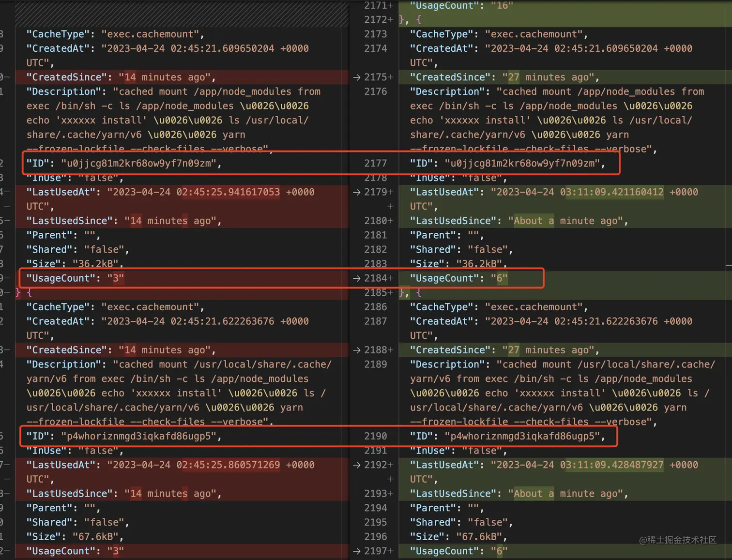
Task: Click "cached mount /app/node_modules from" on line 2176
Action: pos(601,91)
